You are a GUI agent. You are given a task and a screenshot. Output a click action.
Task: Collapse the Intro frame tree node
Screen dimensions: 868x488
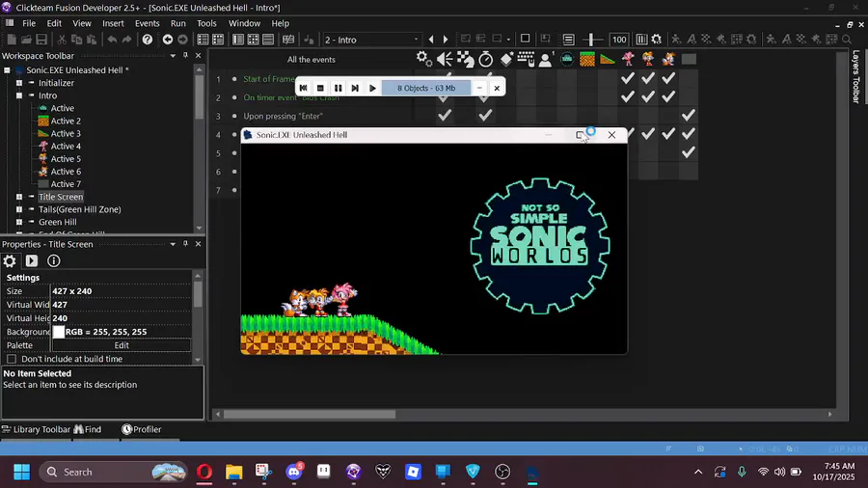click(19, 95)
